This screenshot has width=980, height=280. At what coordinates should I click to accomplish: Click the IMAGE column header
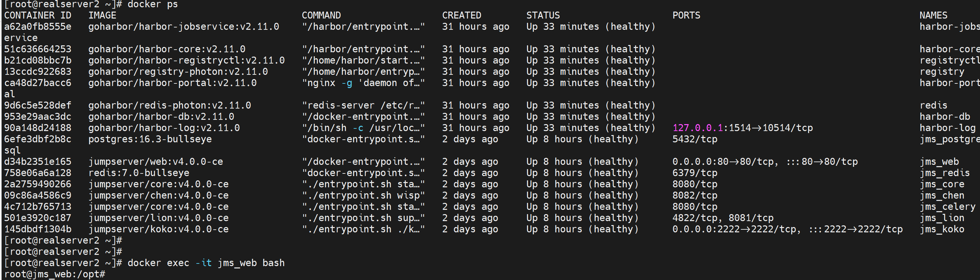[x=102, y=16]
